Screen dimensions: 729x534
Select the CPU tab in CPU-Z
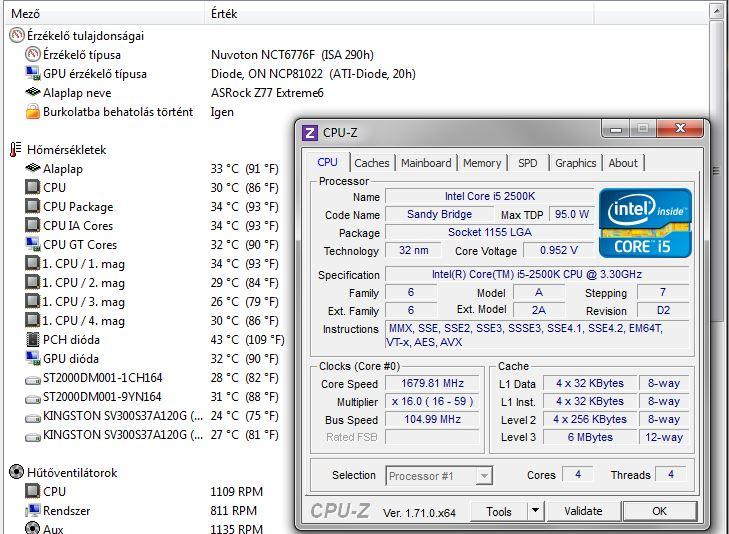[327, 162]
